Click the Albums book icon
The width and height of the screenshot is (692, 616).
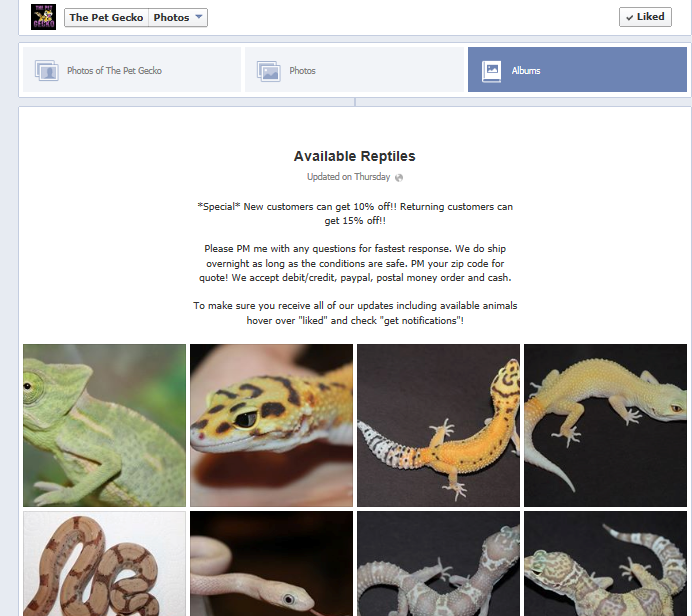coord(491,71)
